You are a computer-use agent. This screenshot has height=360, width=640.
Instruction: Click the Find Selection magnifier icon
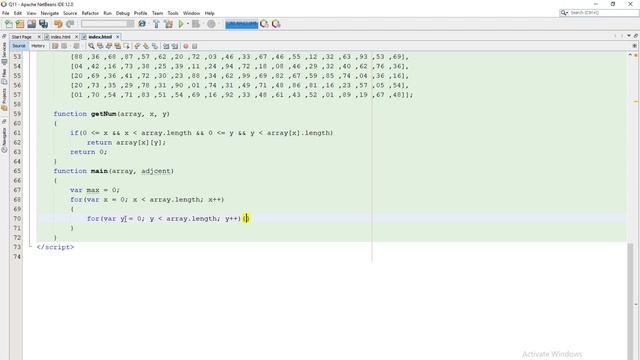click(91, 46)
